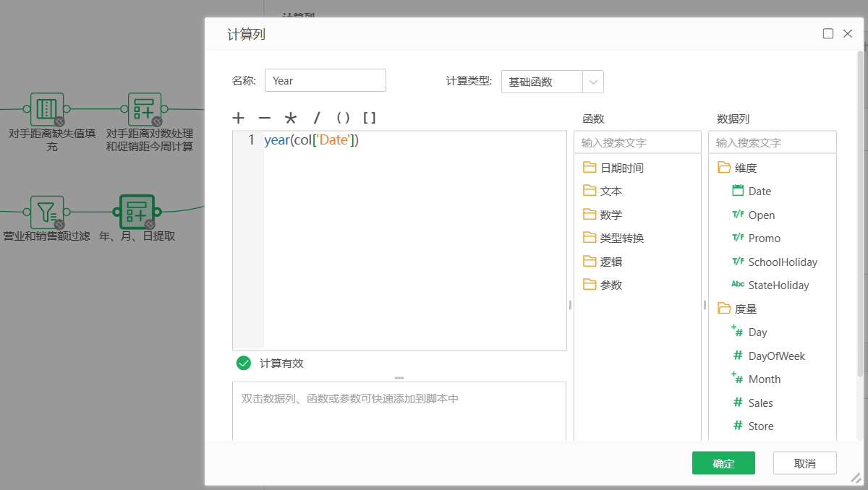Viewport: 868px width, 490px height.
Task: Click the dialog's vertical scrollbar
Action: coord(860,217)
